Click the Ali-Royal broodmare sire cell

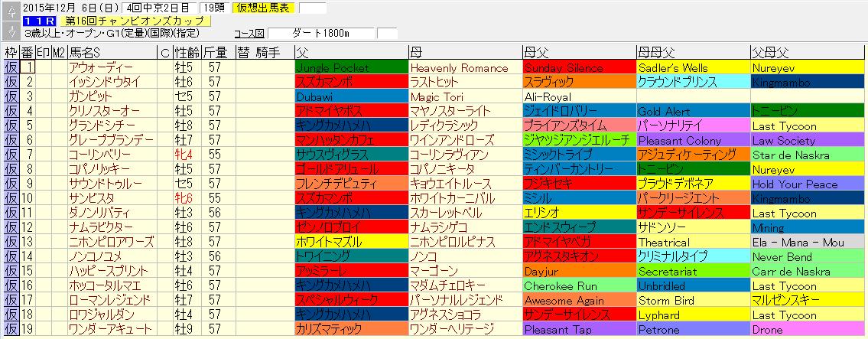pos(579,96)
